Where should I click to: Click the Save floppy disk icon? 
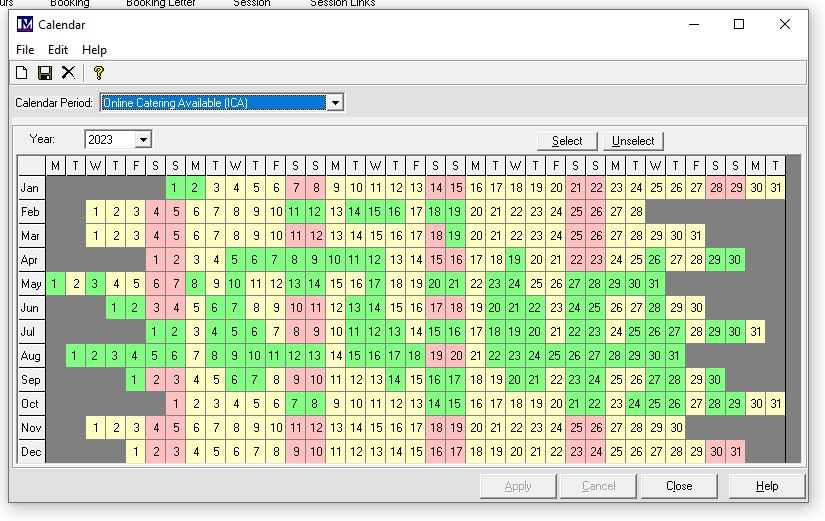(45, 73)
